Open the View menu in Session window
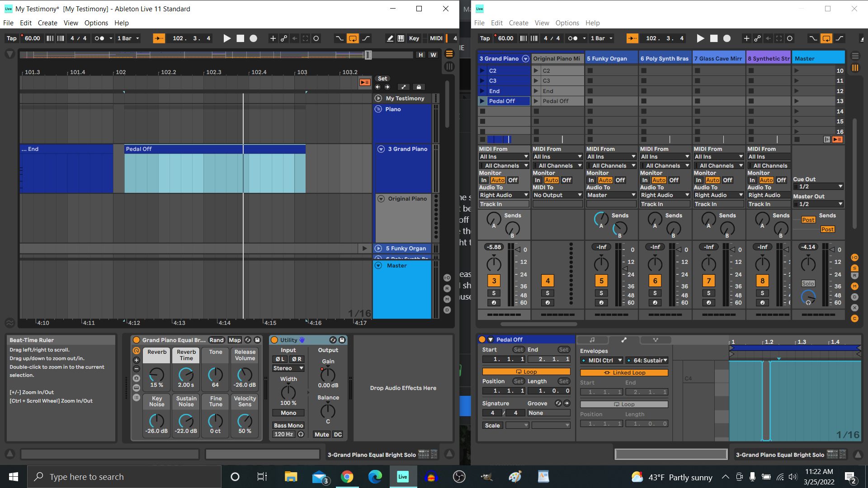Image resolution: width=868 pixels, height=488 pixels. pyautogui.click(x=542, y=23)
